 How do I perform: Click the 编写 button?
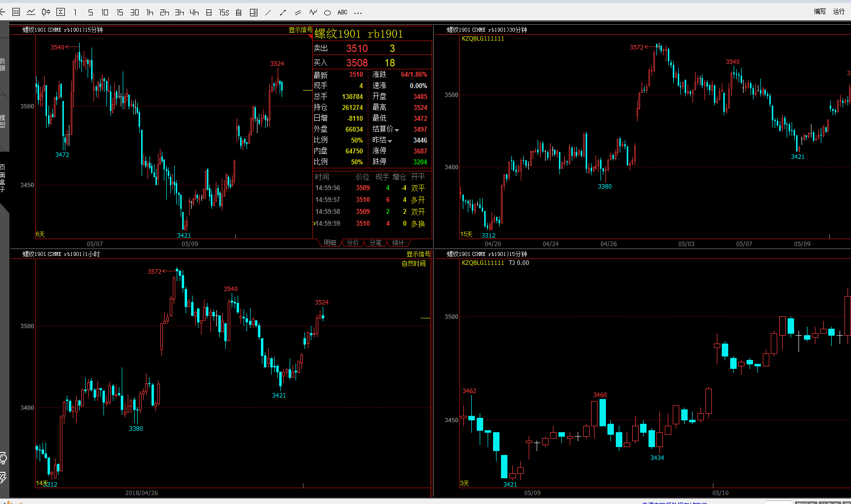[x=820, y=11]
